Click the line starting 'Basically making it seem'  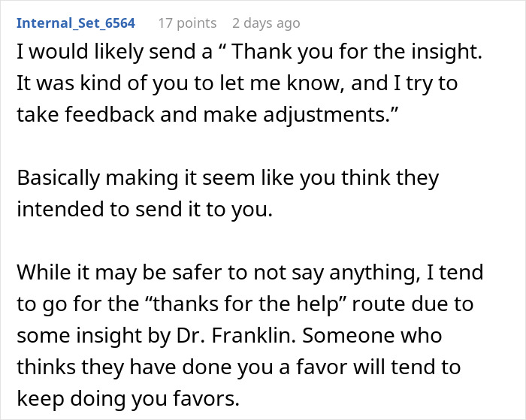click(227, 178)
